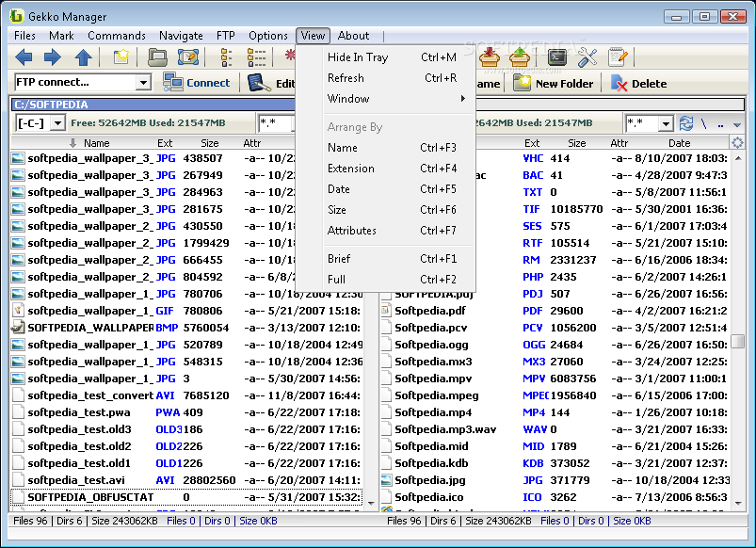Click the Connect button
The image size is (756, 548).
pos(197,83)
